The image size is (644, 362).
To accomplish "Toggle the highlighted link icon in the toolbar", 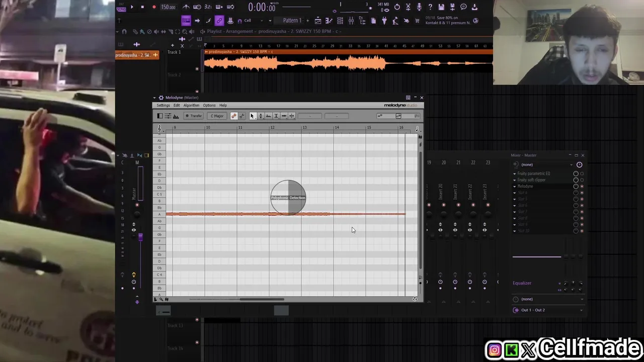I will 219,21.
